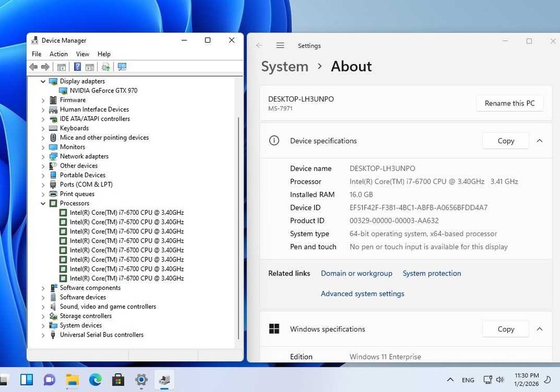Open the Action menu in Device Manager
The image size is (560, 392).
(x=58, y=54)
